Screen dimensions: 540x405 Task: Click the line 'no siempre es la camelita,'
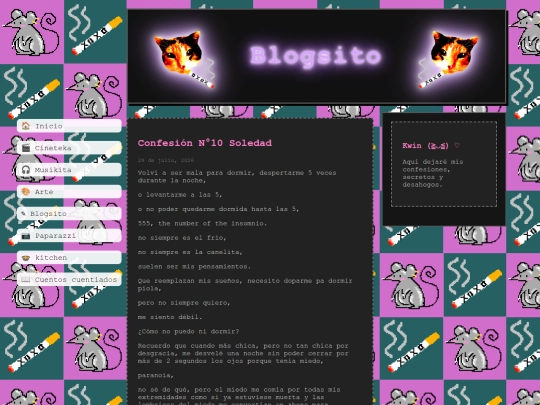click(190, 252)
